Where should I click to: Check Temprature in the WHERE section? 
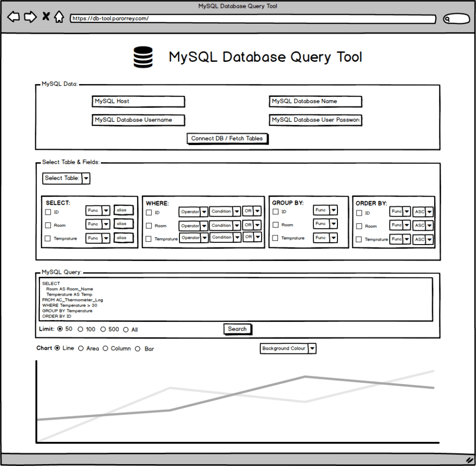[148, 239]
